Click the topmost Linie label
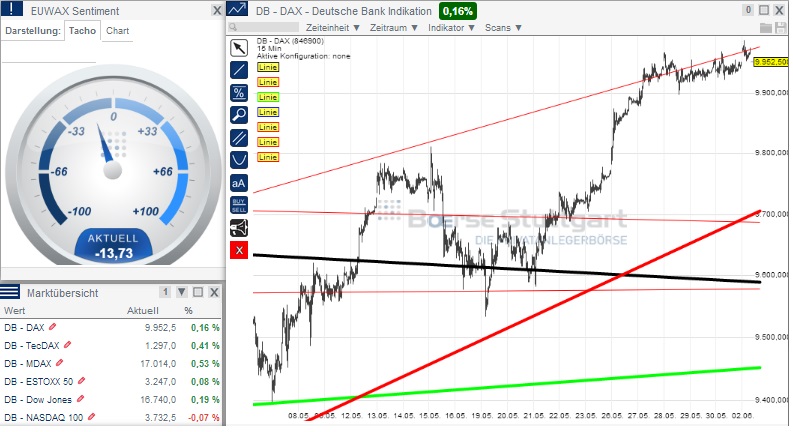Viewport: 793px width, 432px height. 268,67
